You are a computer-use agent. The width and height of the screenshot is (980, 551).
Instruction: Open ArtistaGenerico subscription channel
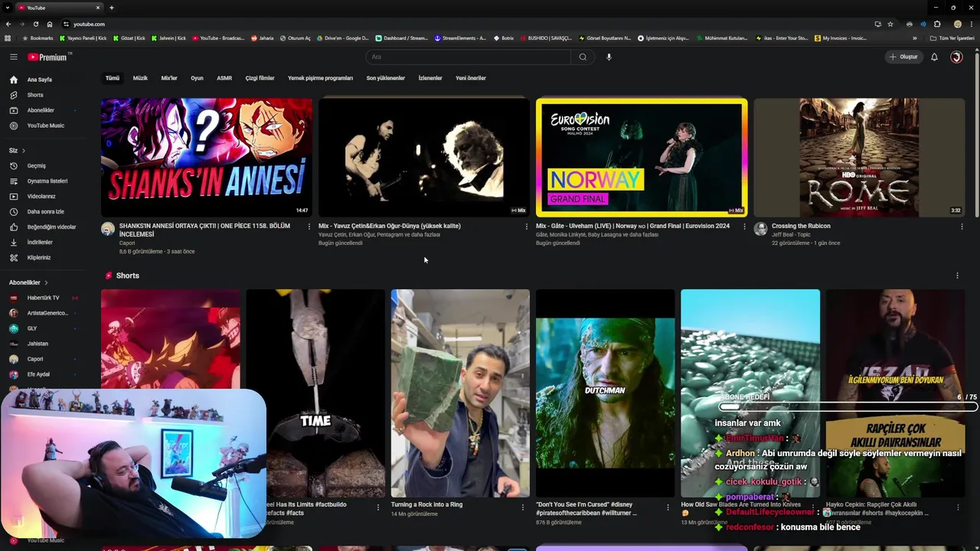[x=47, y=313]
